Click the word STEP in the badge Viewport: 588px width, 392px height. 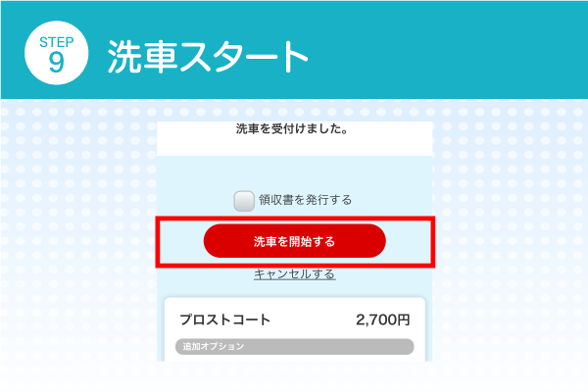click(56, 40)
